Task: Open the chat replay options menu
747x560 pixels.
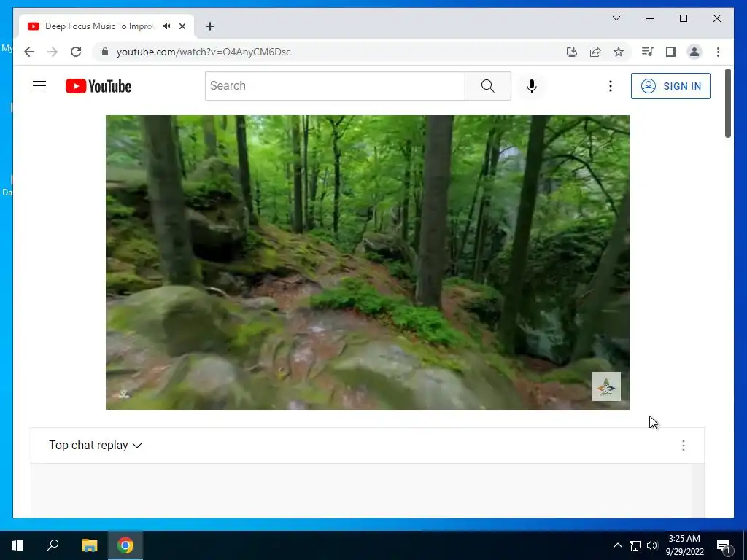Action: pyautogui.click(x=683, y=446)
